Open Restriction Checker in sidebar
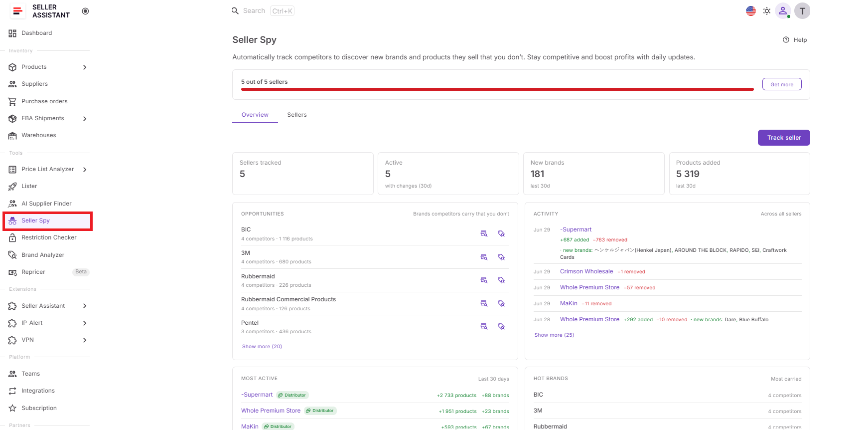 (x=48, y=238)
